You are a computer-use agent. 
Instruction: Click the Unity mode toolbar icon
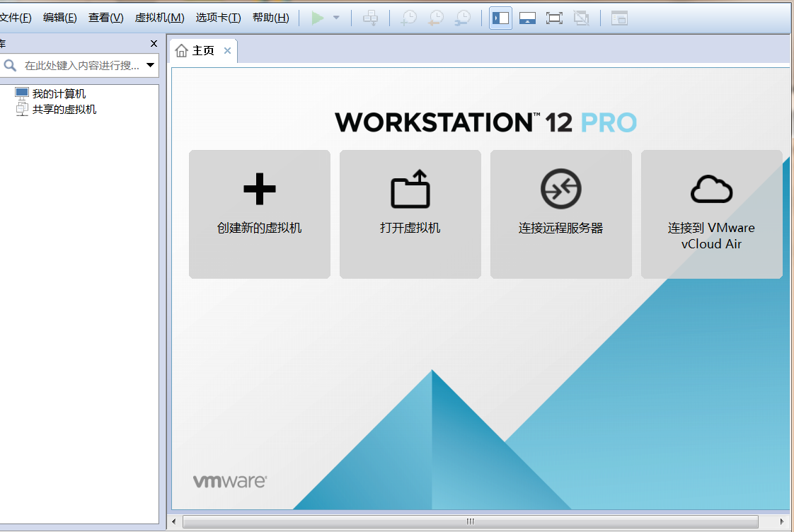tap(581, 18)
